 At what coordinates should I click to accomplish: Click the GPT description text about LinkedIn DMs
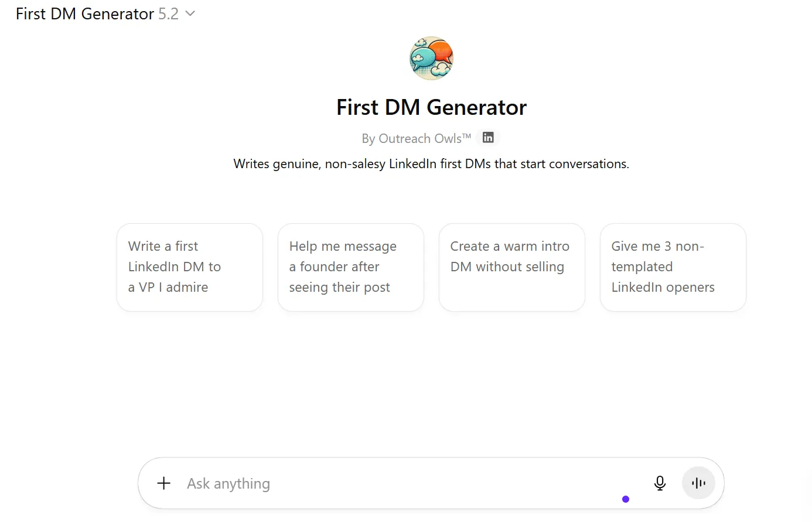point(431,164)
